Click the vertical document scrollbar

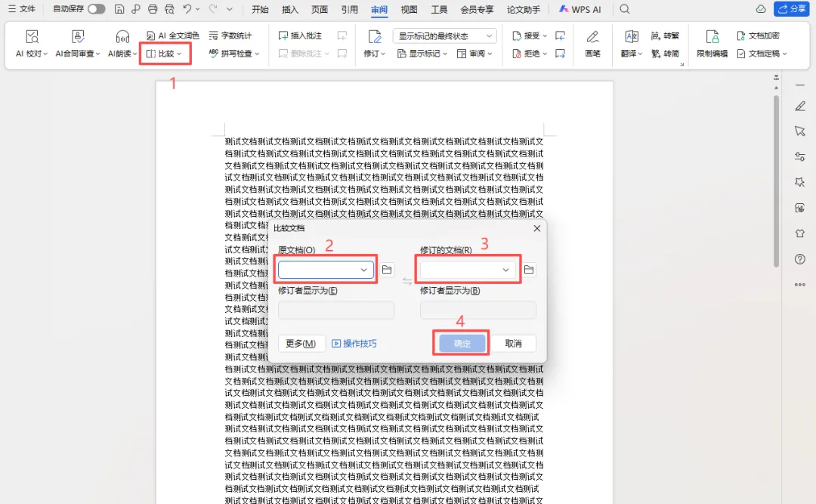(776, 181)
